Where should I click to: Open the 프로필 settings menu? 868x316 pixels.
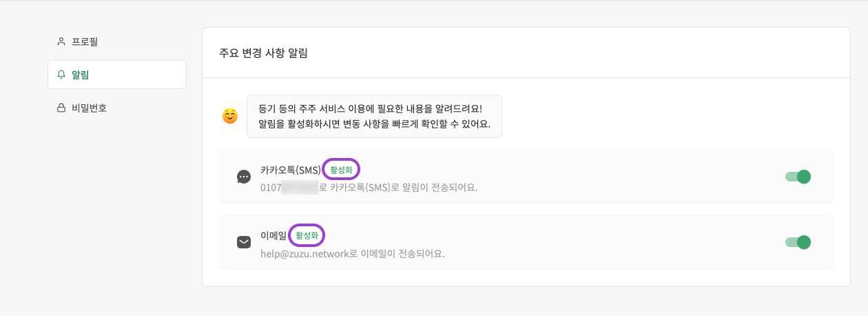(x=85, y=41)
